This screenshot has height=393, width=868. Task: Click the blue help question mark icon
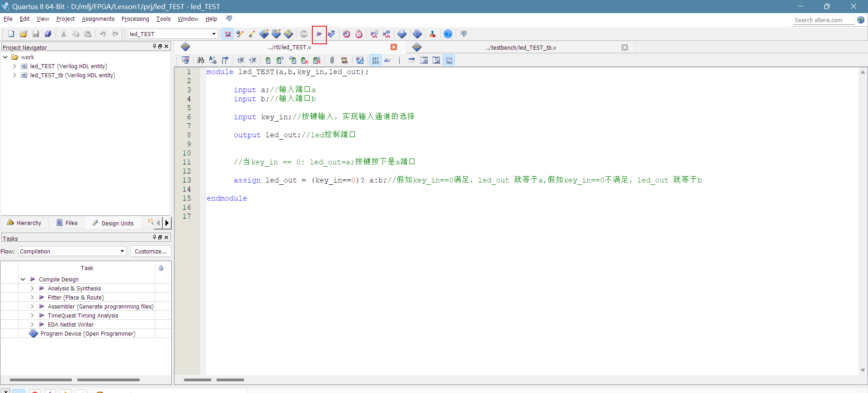tap(448, 34)
